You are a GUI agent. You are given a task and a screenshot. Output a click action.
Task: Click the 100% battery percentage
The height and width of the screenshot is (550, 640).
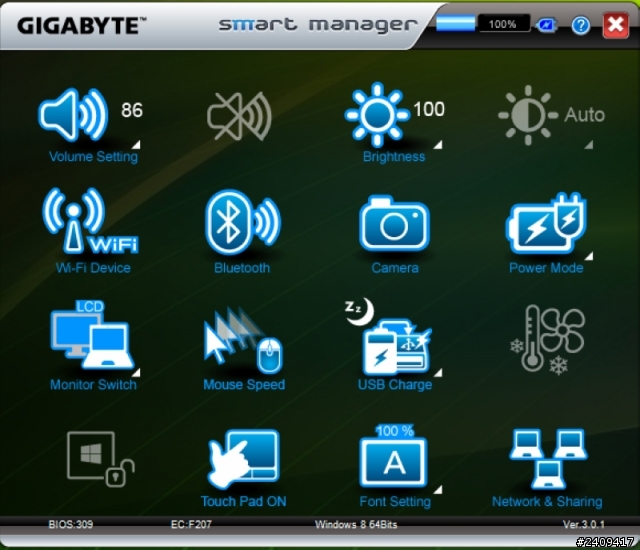click(503, 24)
